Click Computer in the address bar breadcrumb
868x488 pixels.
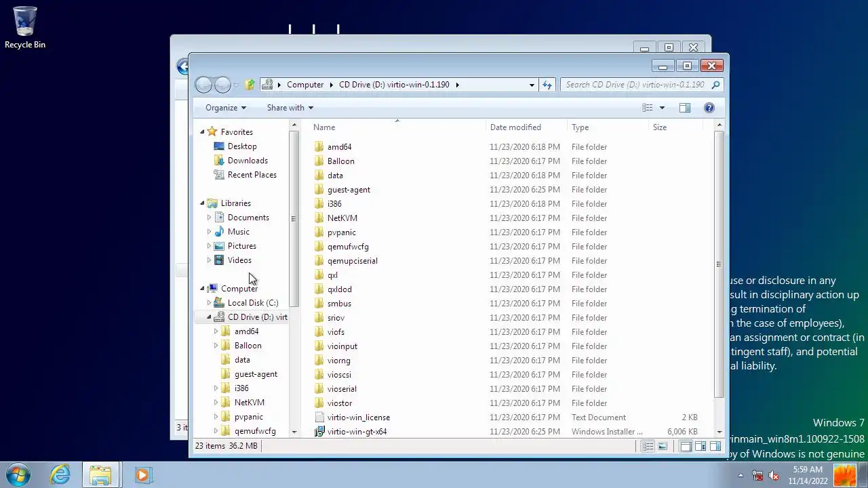click(305, 85)
